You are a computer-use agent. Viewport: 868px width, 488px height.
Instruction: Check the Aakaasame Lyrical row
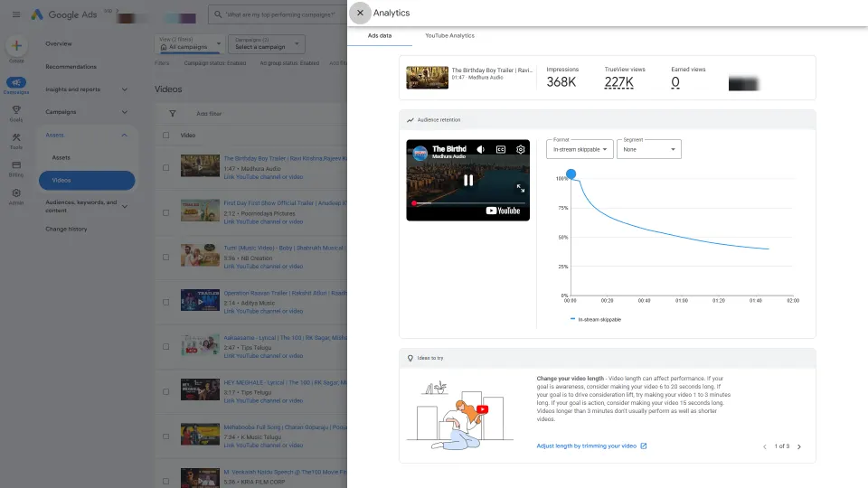(x=165, y=347)
